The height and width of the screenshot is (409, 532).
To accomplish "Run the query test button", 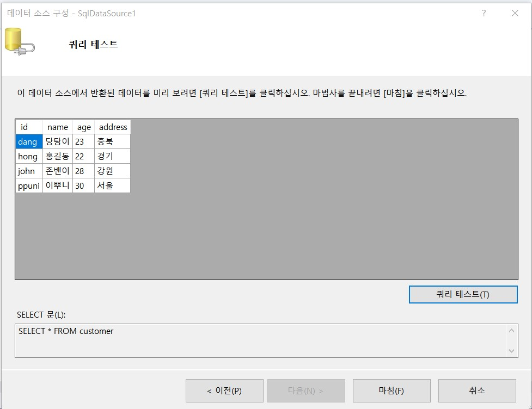I will (x=463, y=294).
